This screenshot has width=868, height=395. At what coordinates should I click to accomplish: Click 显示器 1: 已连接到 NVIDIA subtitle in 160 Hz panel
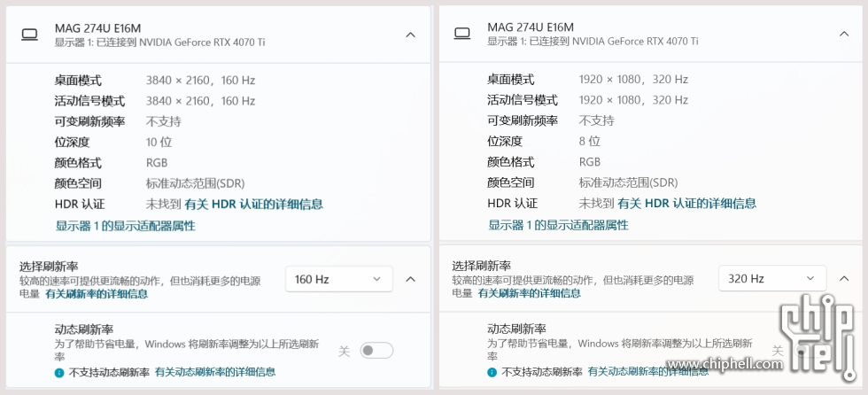160,42
